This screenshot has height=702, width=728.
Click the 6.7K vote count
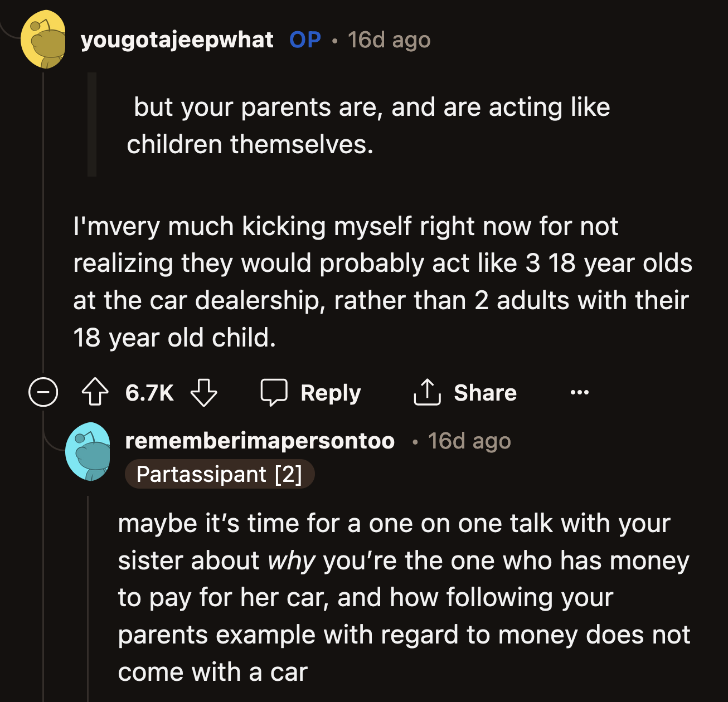pyautogui.click(x=149, y=393)
